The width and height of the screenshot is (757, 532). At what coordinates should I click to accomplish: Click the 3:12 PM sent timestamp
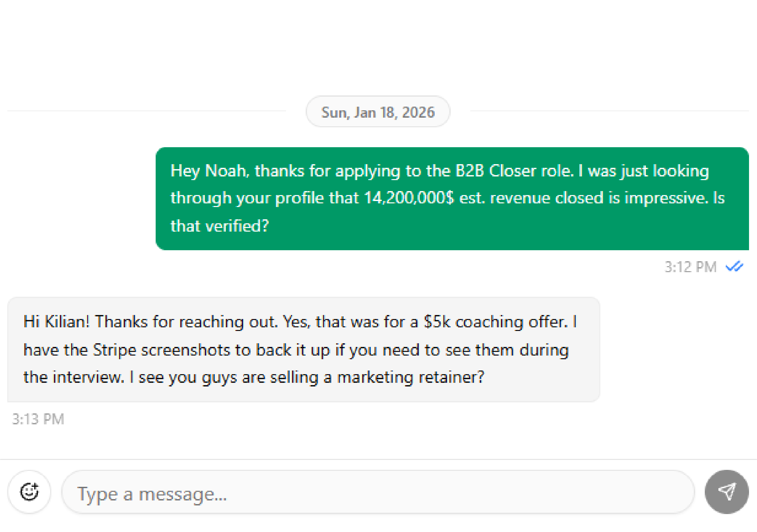tap(690, 267)
